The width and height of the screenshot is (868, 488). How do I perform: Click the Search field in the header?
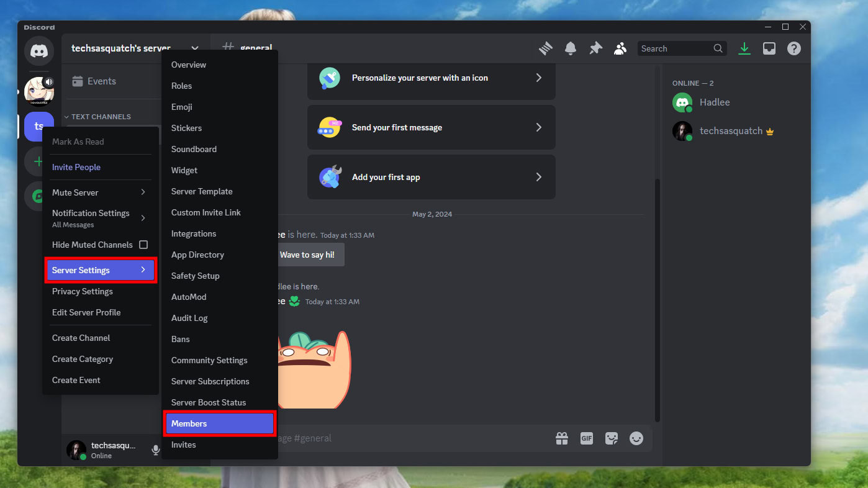682,48
